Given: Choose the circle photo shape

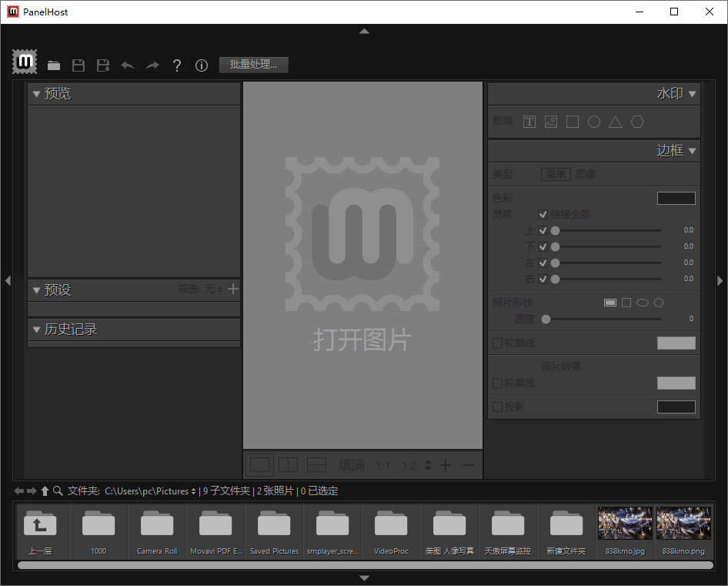Looking at the screenshot, I should [659, 303].
